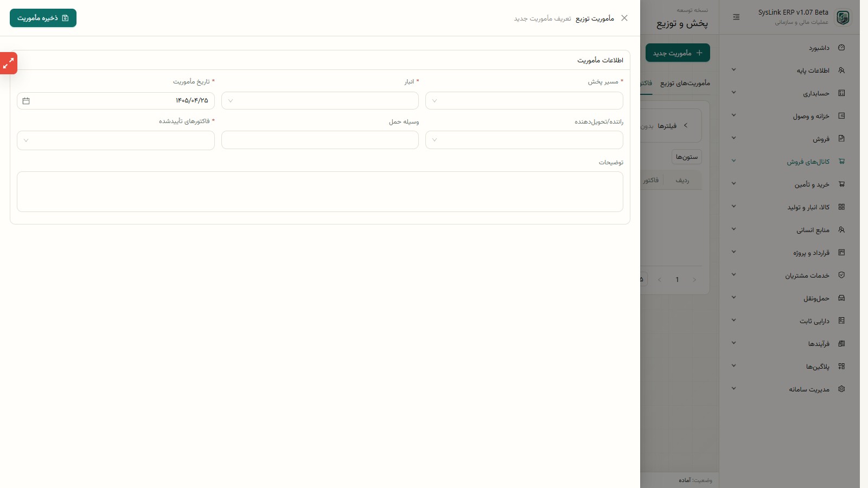Click the ذخیره مأموریت save button

(x=43, y=18)
